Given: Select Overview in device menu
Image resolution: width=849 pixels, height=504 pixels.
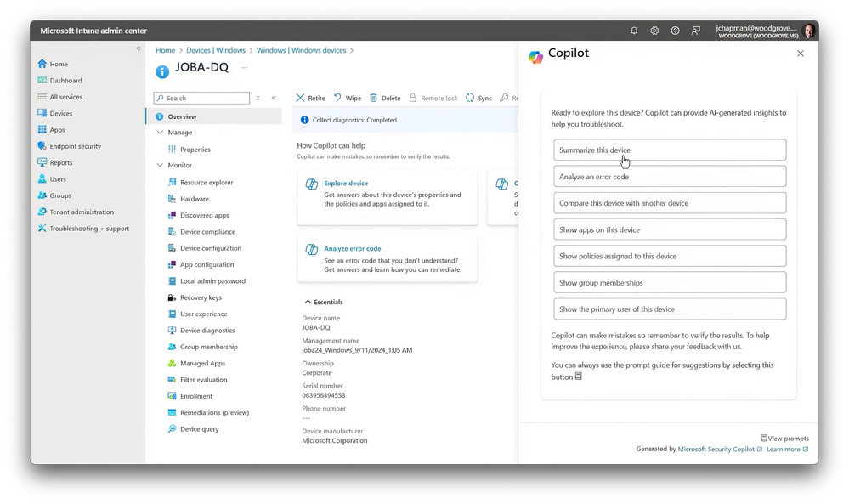Looking at the screenshot, I should (214, 116).
